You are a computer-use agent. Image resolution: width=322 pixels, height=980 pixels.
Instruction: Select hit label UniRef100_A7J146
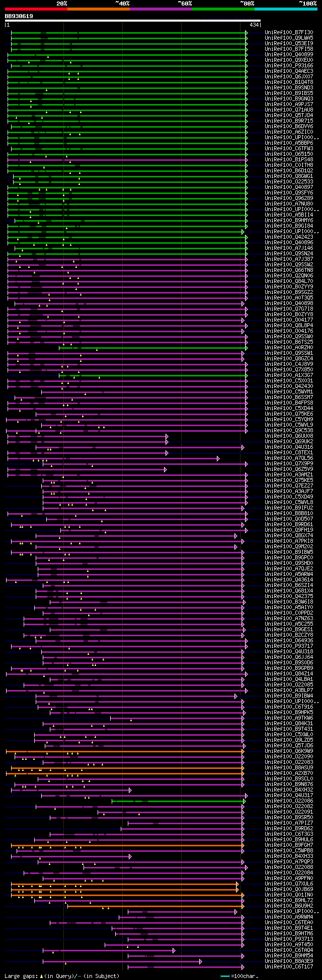tap(289, 248)
